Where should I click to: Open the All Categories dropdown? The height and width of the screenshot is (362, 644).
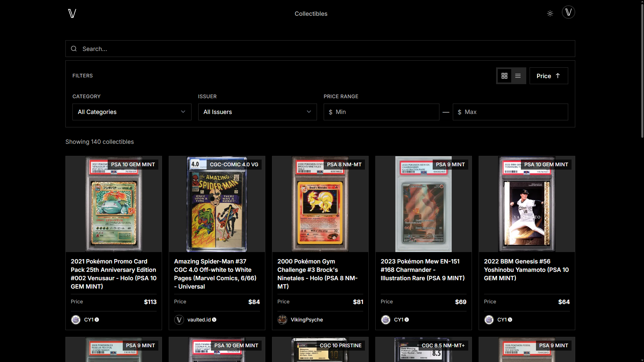tap(132, 112)
